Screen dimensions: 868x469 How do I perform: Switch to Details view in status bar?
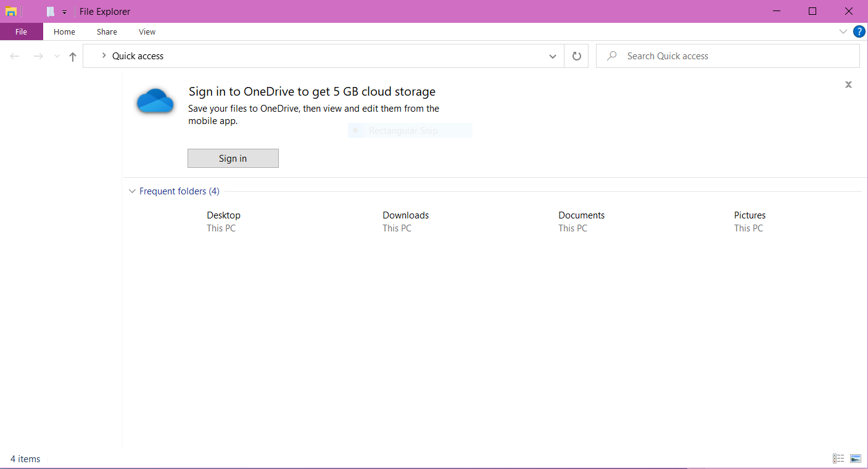838,459
